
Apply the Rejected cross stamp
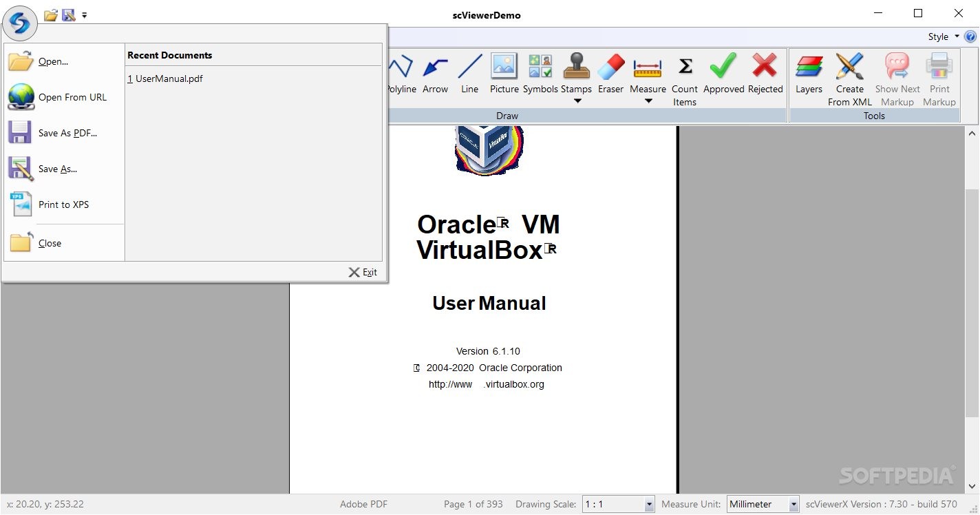pos(765,74)
